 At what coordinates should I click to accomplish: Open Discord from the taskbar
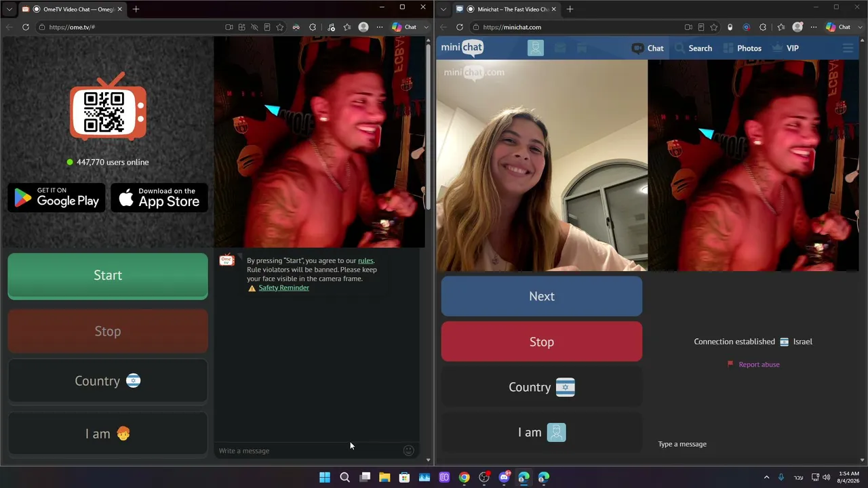[504, 477]
